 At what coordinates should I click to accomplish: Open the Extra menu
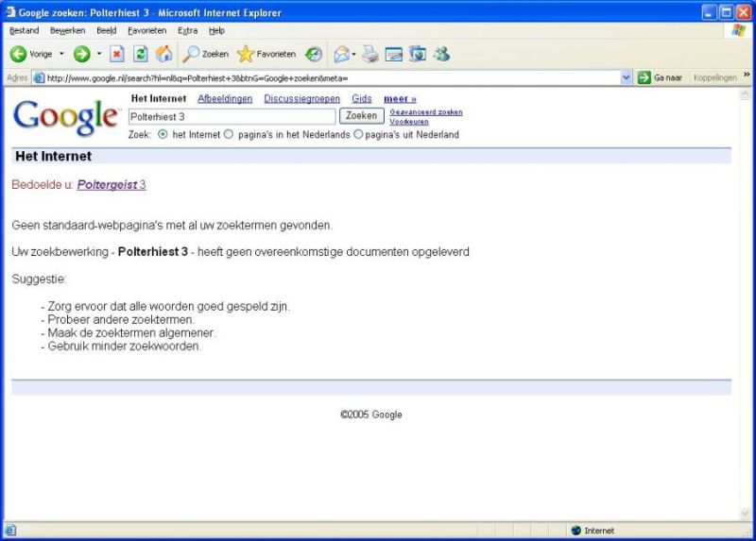(187, 30)
